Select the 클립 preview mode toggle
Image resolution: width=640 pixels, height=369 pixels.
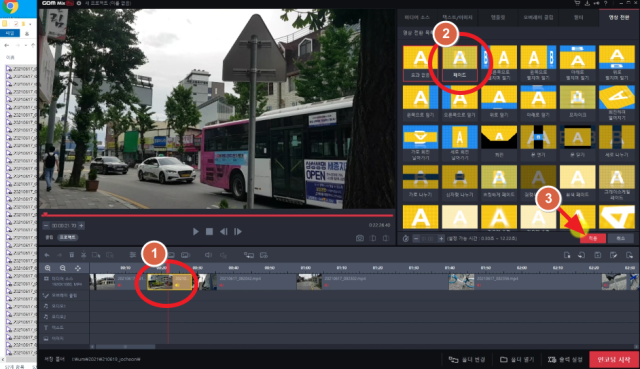49,237
